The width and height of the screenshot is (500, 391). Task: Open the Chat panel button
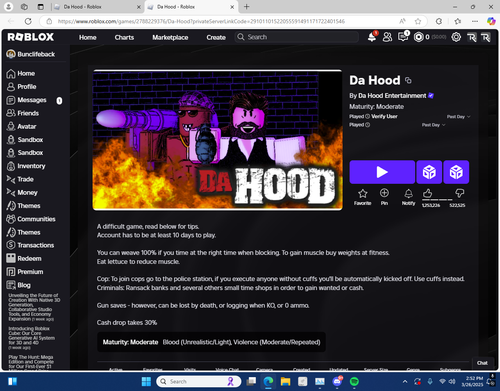tap(482, 363)
